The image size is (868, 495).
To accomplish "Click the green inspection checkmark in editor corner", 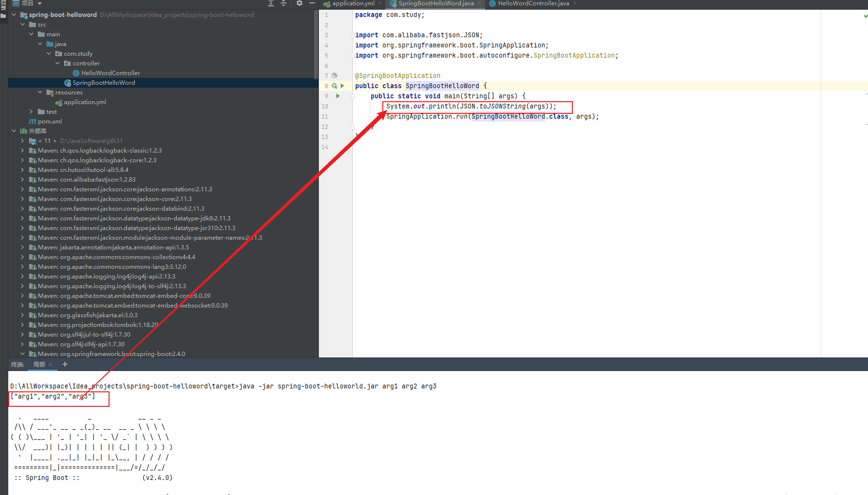I will click(865, 15).
